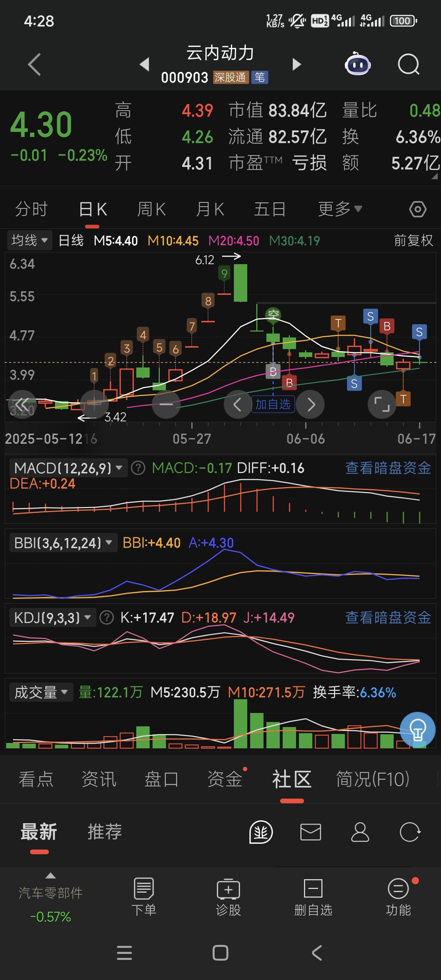Open 功能 functions menu

[398, 897]
